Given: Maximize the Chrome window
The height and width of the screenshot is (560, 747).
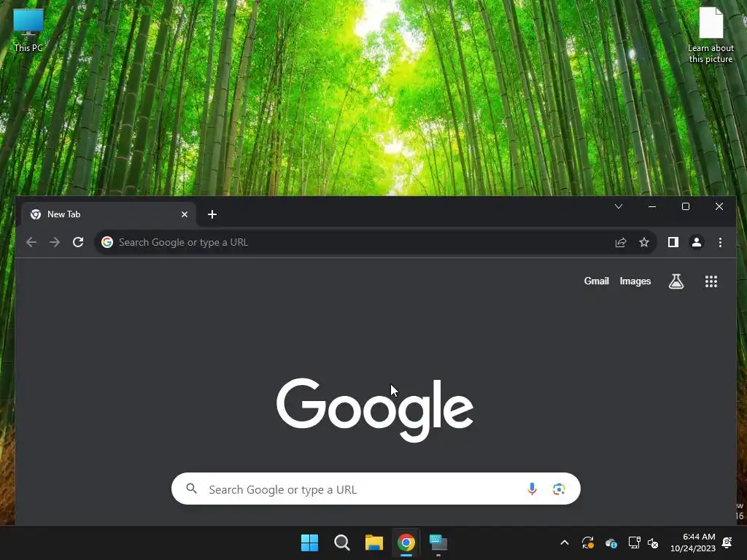Looking at the screenshot, I should pos(686,206).
